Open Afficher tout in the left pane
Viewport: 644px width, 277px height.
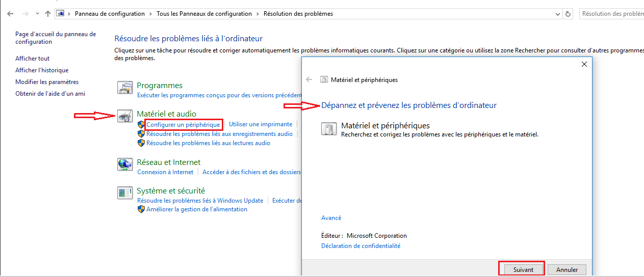33,59
